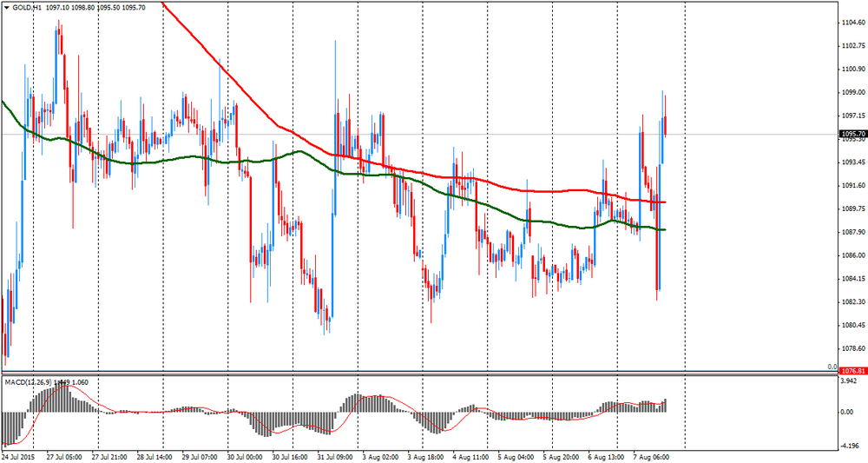The height and width of the screenshot is (463, 868).
Task: Click the 5 Aug 20:00 time label
Action: pyautogui.click(x=560, y=458)
